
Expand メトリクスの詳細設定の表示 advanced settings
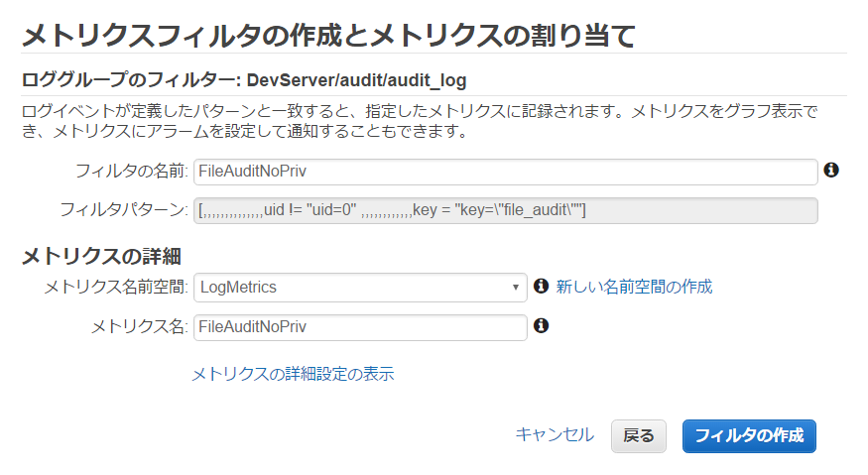pos(293,374)
